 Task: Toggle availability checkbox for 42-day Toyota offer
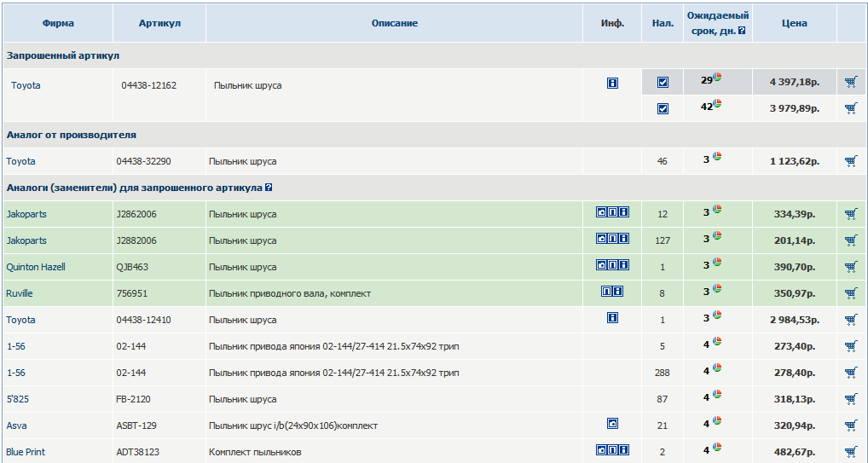pyautogui.click(x=663, y=108)
